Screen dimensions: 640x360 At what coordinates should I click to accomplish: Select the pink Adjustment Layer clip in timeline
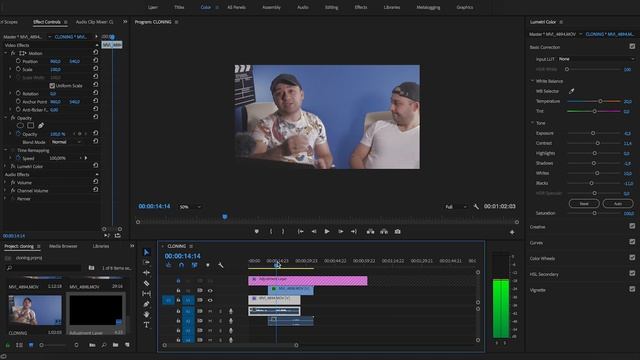308,280
